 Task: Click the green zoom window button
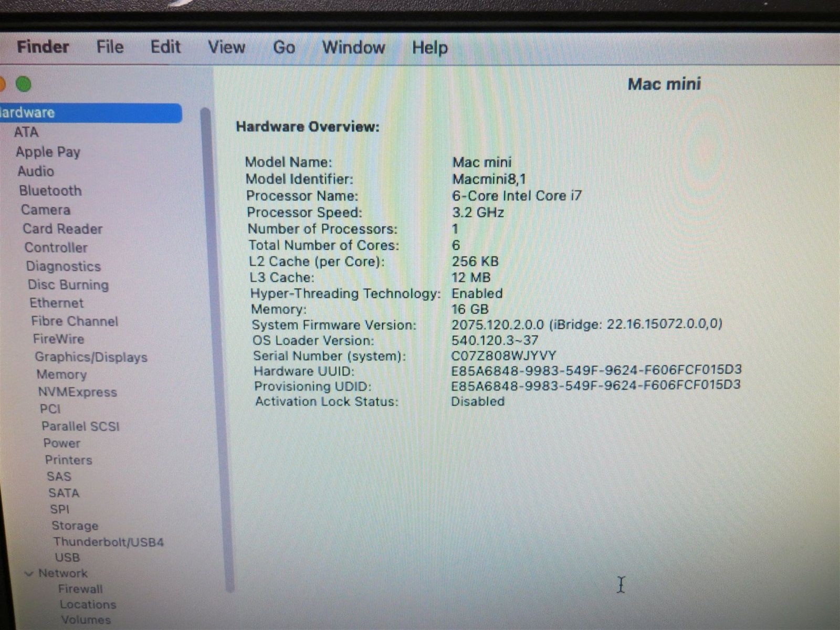pyautogui.click(x=24, y=84)
